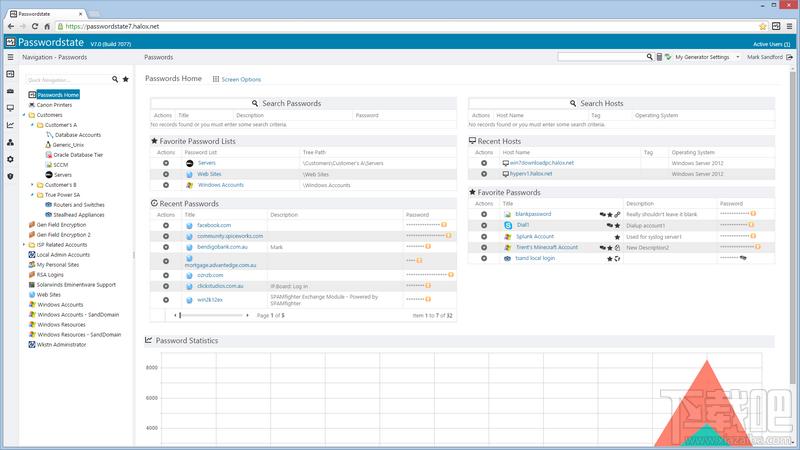Open Trent's Minecraft Account link

coord(546,247)
